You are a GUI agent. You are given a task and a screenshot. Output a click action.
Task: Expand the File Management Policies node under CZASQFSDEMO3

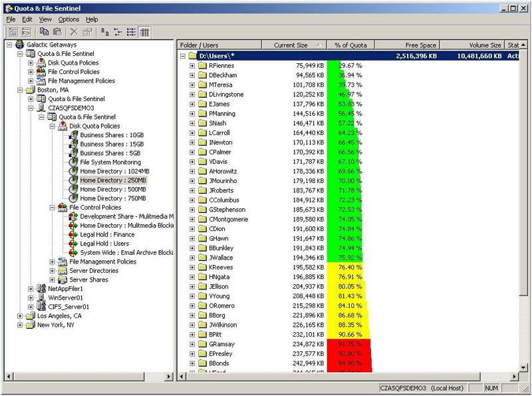click(52, 262)
